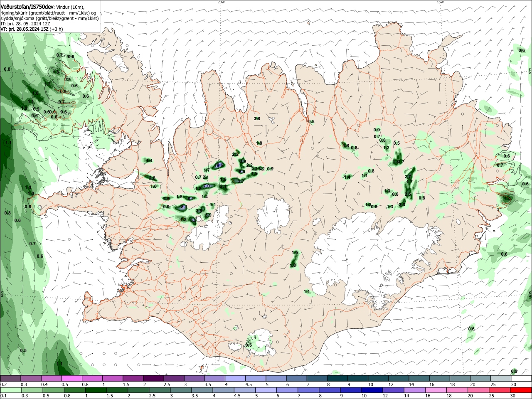Pick the purple 12 swatch in rain legend
The width and height of the screenshot is (532, 399).
[394, 390]
